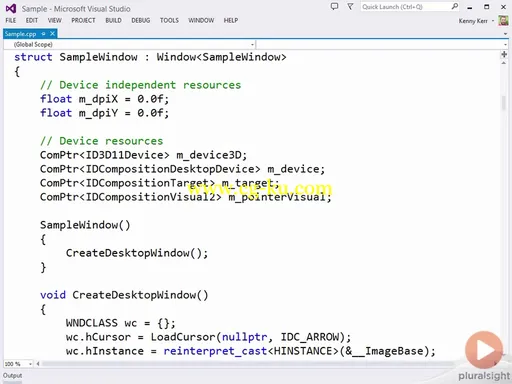Expand the members navigation dropdown arrow
Viewport: 512px width, 384px height.
(505, 44)
